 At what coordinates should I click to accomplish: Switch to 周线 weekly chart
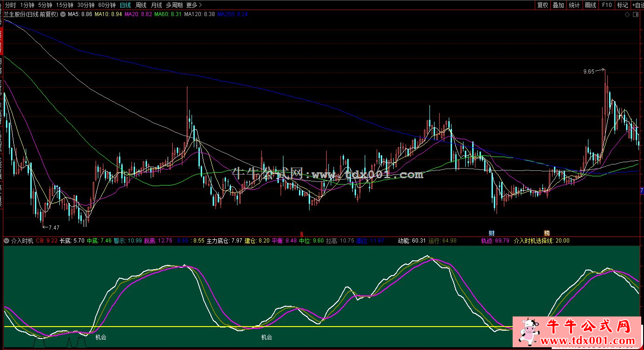point(141,5)
